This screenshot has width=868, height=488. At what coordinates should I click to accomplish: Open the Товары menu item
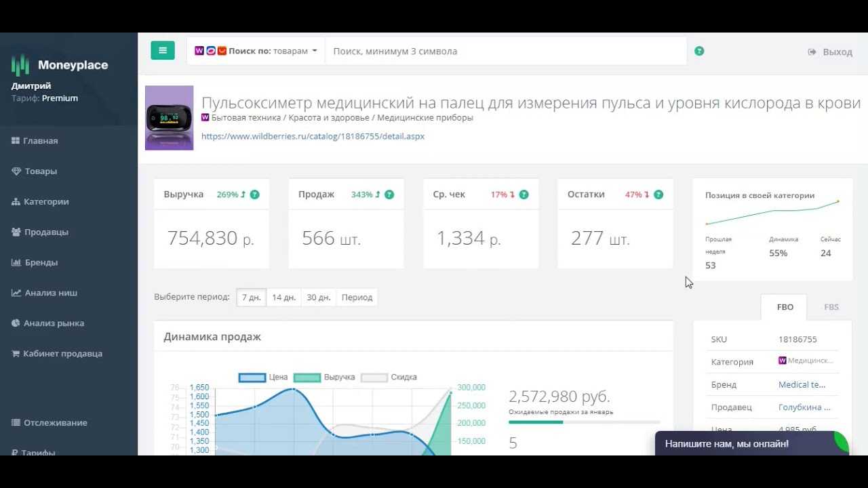click(x=41, y=171)
